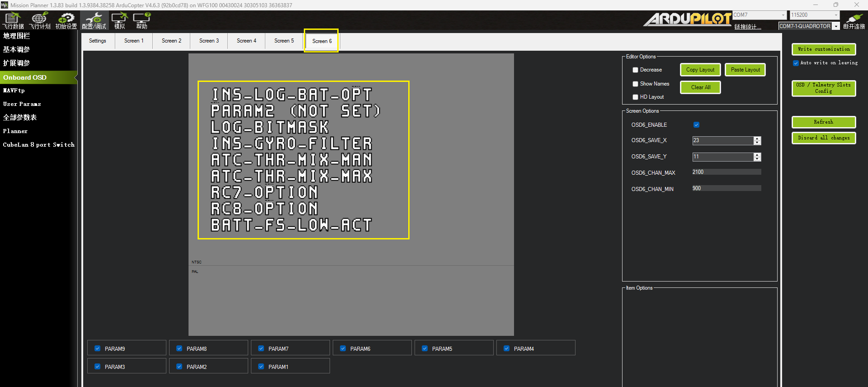This screenshot has width=868, height=387.
Task: Click the OSD6_SAVE_X number field
Action: pyautogui.click(x=722, y=140)
